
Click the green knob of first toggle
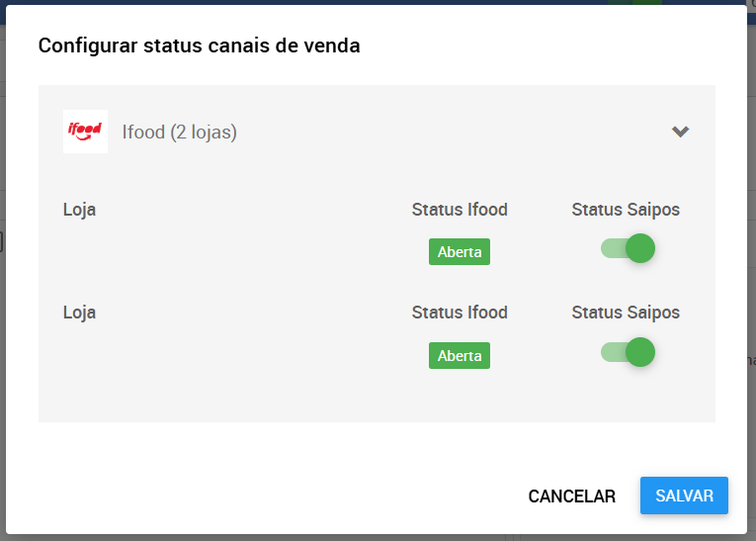pos(640,248)
